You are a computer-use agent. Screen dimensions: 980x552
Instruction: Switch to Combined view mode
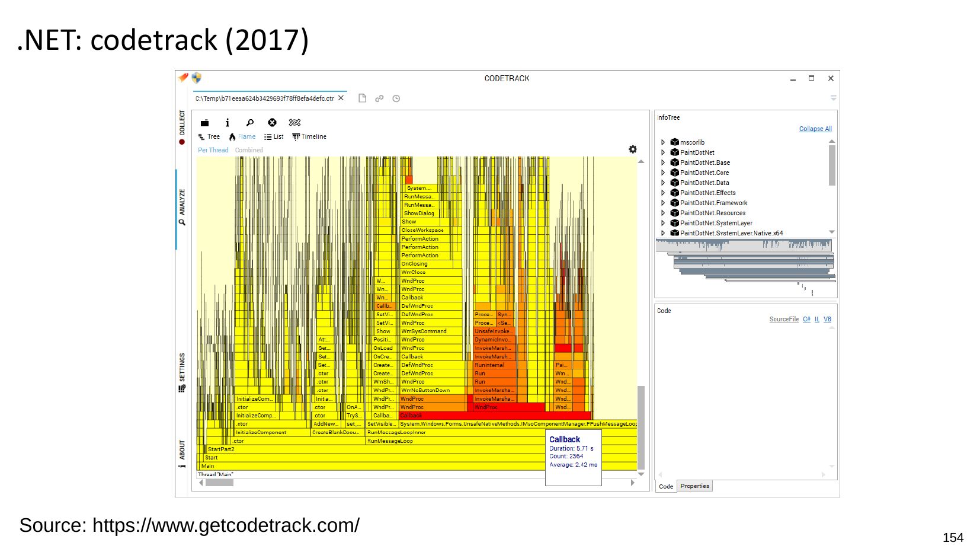249,150
